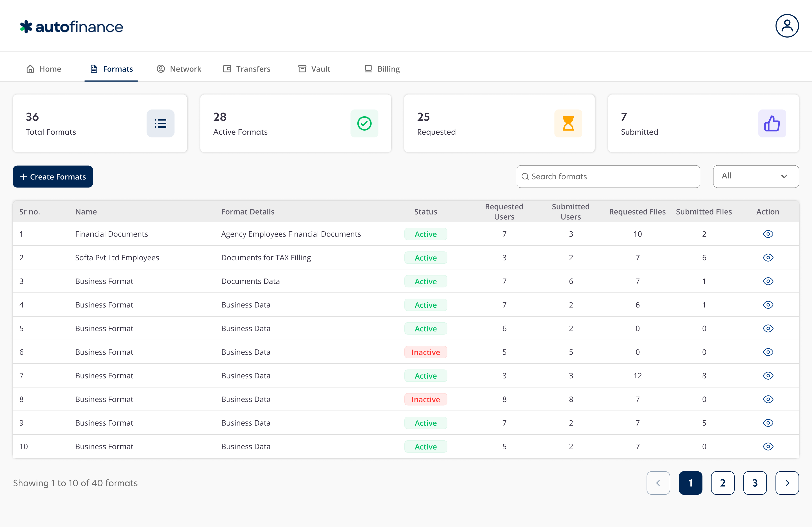Jump to page 2
Screen dimensions: 812x527
point(723,483)
